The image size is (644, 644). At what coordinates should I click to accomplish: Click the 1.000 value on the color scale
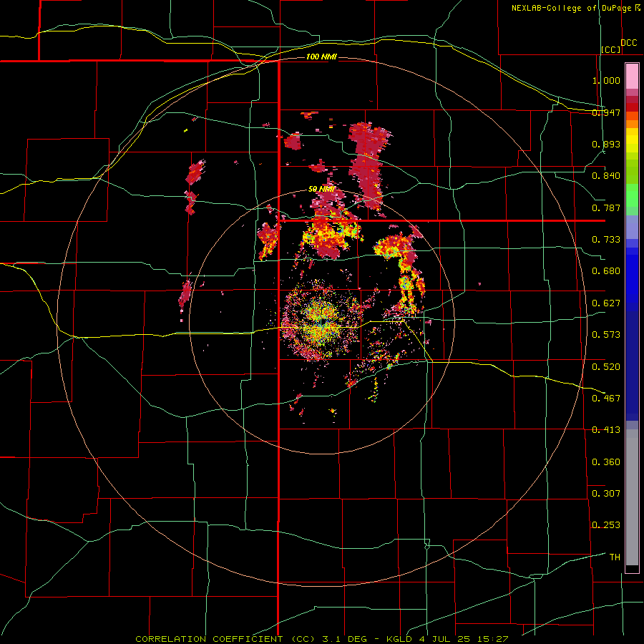click(606, 80)
